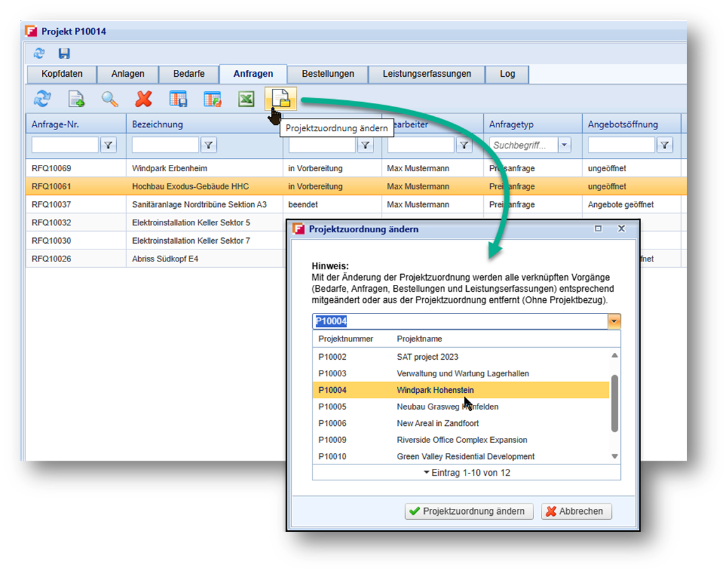
Task: Click 'Angebote geöffnet' cell of RFQ10037
Action: [x=620, y=204]
